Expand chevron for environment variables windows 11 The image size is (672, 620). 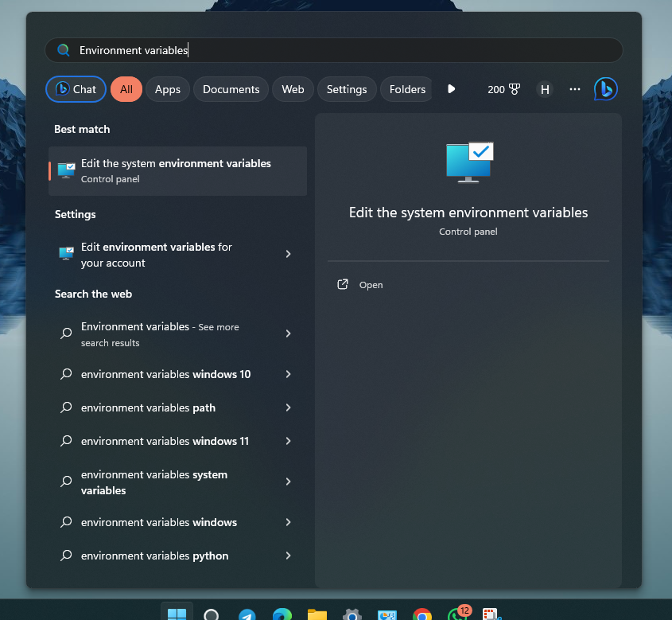288,441
